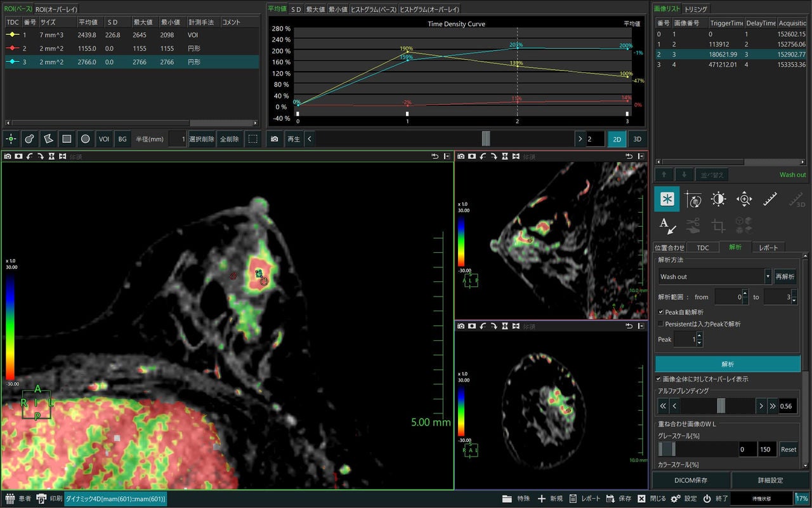Toggle 画像全体に対してオーバーレイ表示 checkbox
This screenshot has height=508, width=812.
[658, 379]
